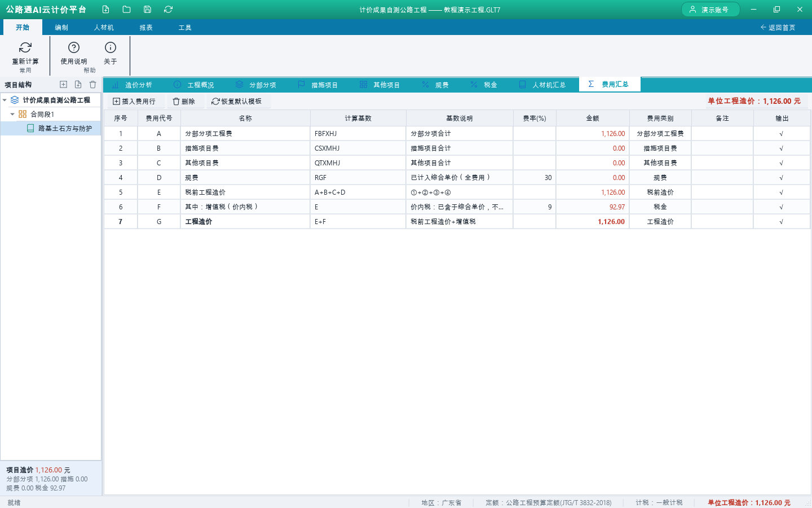This screenshot has width=812, height=508.
Task: Toggle output checkmark for row A 分部分项工程费
Action: tap(782, 134)
